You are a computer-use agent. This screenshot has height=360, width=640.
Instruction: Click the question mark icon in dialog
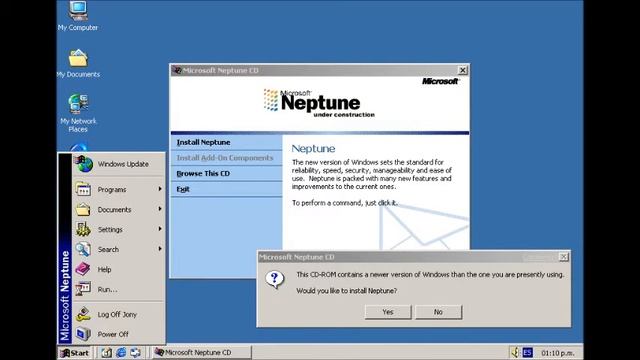275,280
